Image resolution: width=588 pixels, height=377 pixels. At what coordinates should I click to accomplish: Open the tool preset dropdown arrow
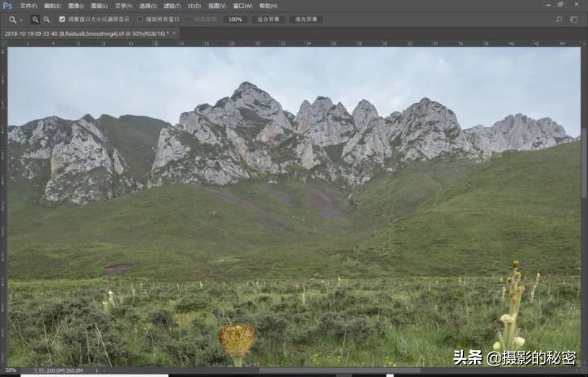point(21,19)
